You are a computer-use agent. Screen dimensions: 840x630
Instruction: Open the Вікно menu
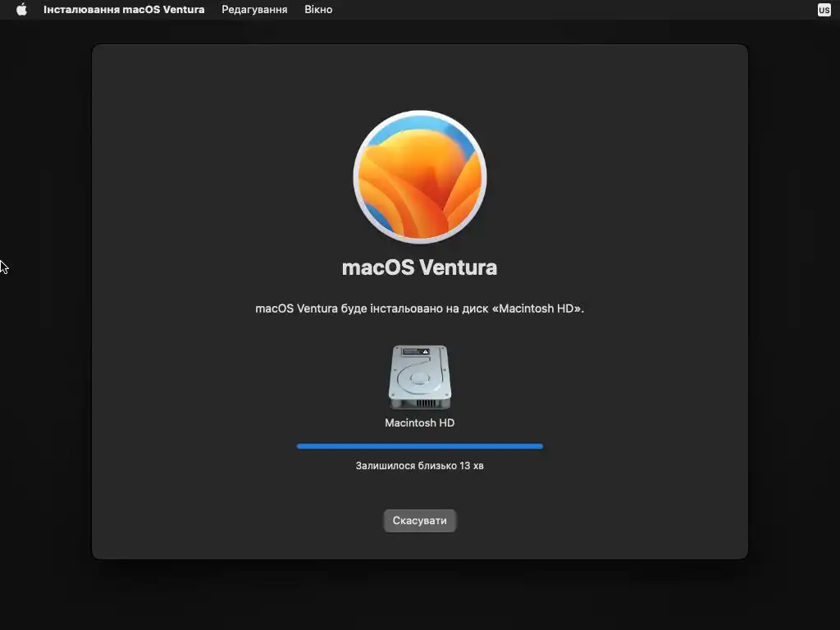pyautogui.click(x=318, y=10)
